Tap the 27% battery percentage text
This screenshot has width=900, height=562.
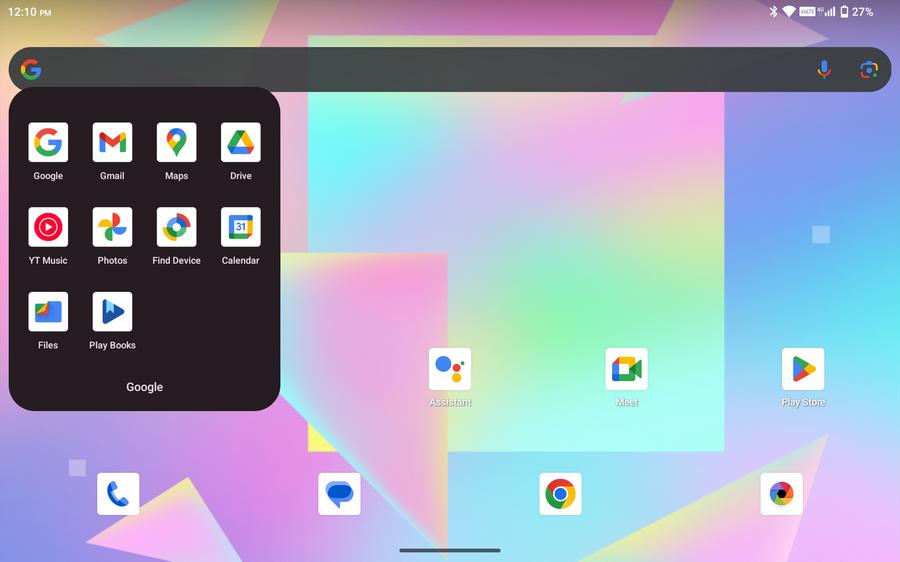863,11
